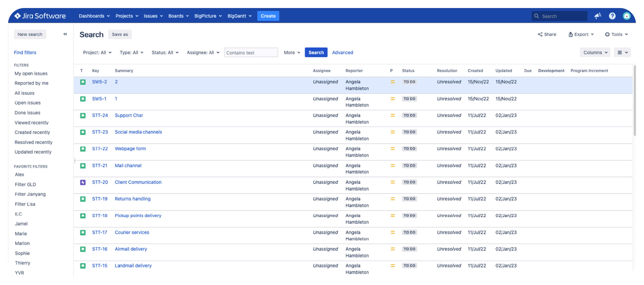
Task: Collapse the filters sidebar with double-chevron
Action: point(65,34)
